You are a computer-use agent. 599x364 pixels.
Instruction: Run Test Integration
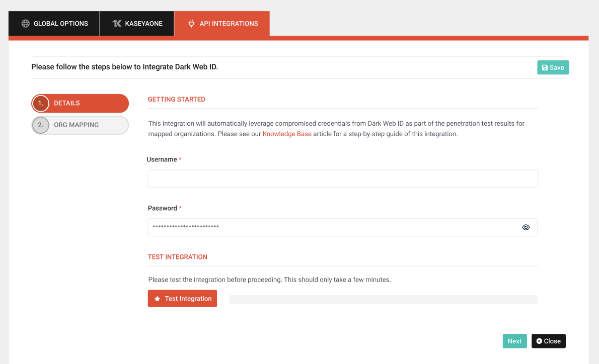[x=183, y=299]
